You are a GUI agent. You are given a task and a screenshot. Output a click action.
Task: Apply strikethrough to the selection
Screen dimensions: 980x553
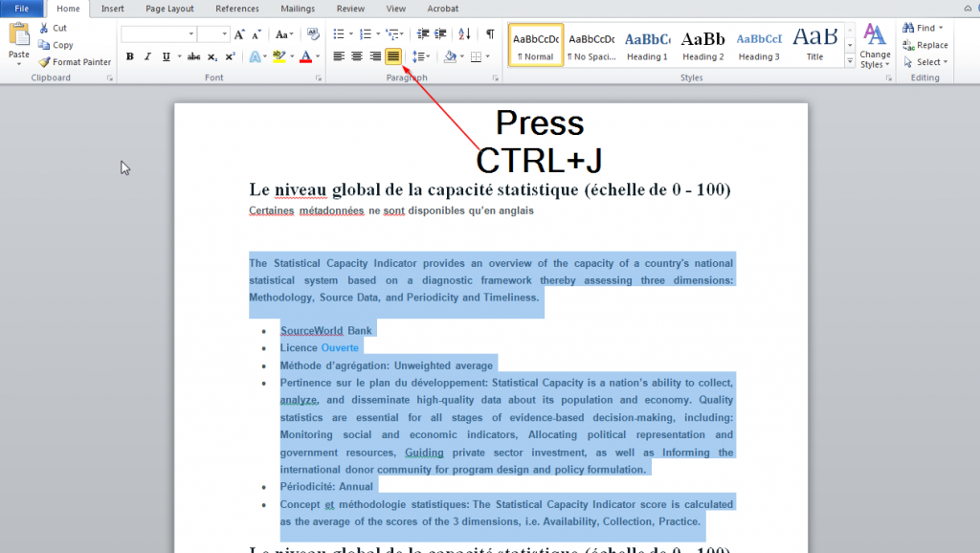click(193, 56)
